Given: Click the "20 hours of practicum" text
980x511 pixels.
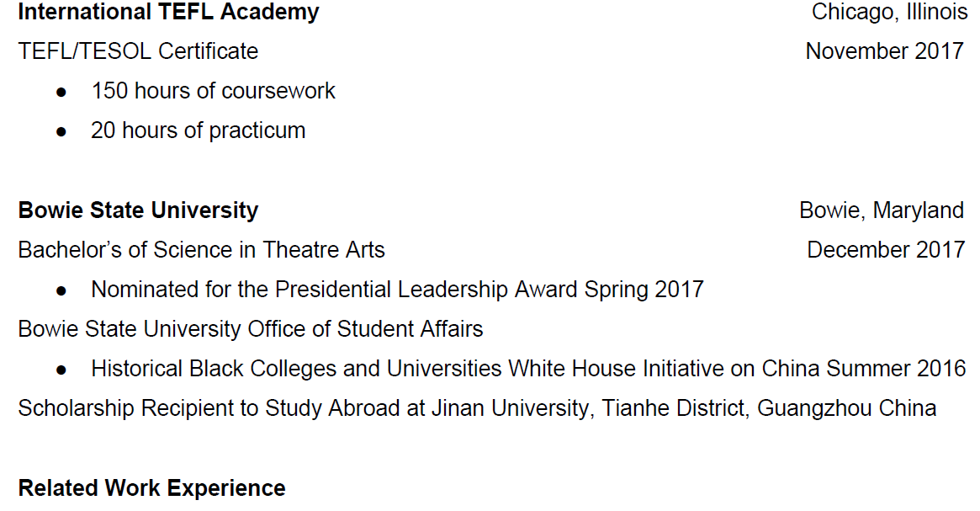Looking at the screenshot, I should [198, 130].
